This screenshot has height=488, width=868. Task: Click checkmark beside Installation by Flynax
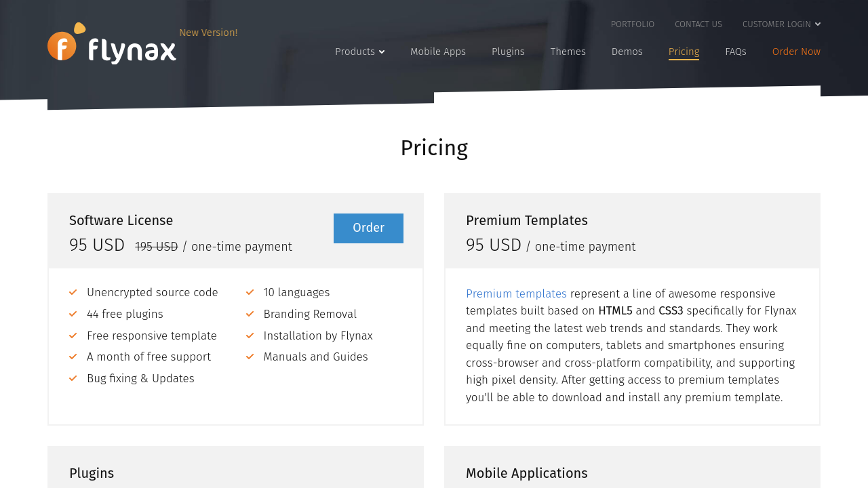(250, 336)
